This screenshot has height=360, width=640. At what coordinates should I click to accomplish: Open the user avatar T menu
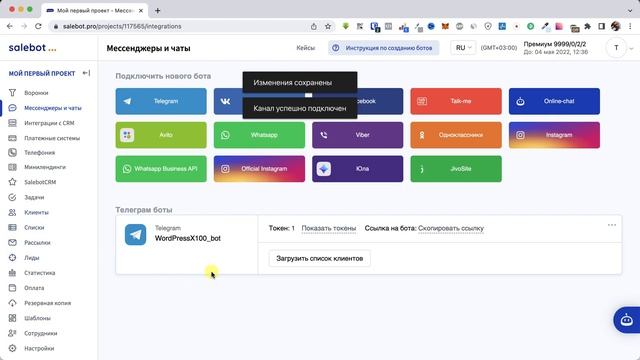click(x=616, y=48)
